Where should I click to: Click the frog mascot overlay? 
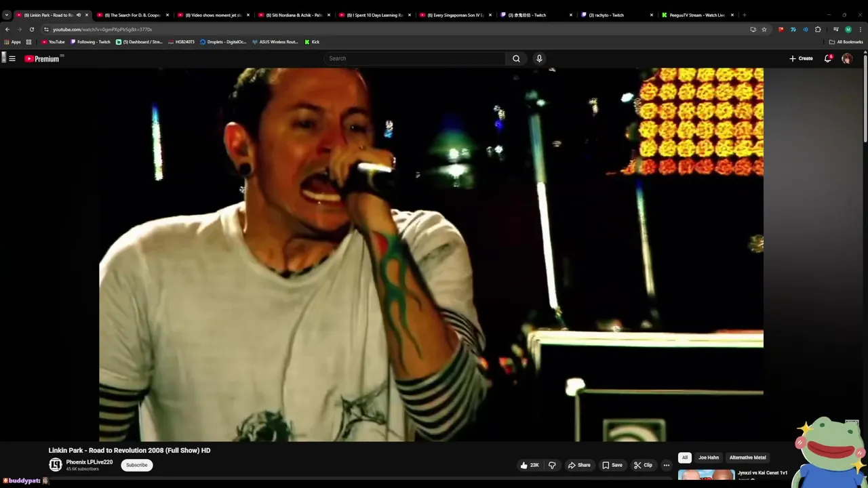pyautogui.click(x=831, y=451)
